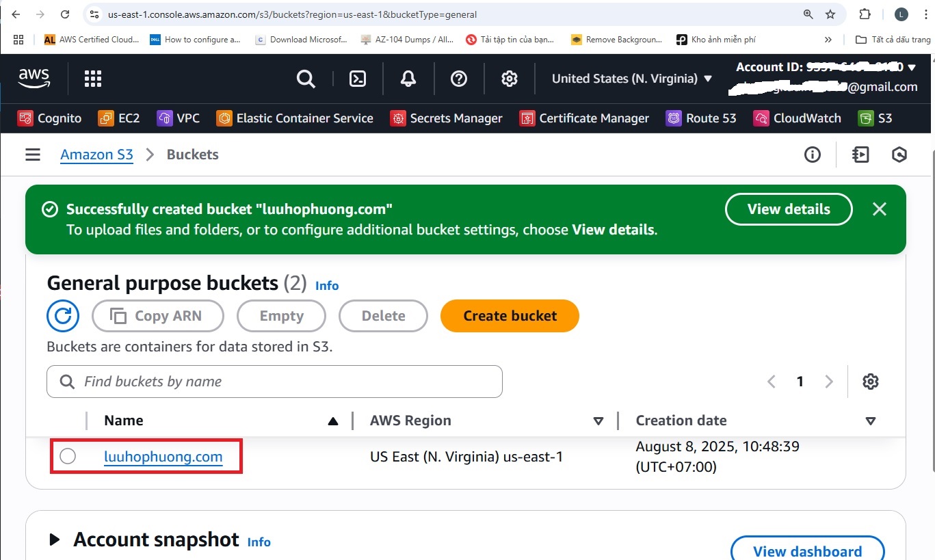Dismiss the green success banner
The height and width of the screenshot is (560, 935).
click(x=880, y=209)
